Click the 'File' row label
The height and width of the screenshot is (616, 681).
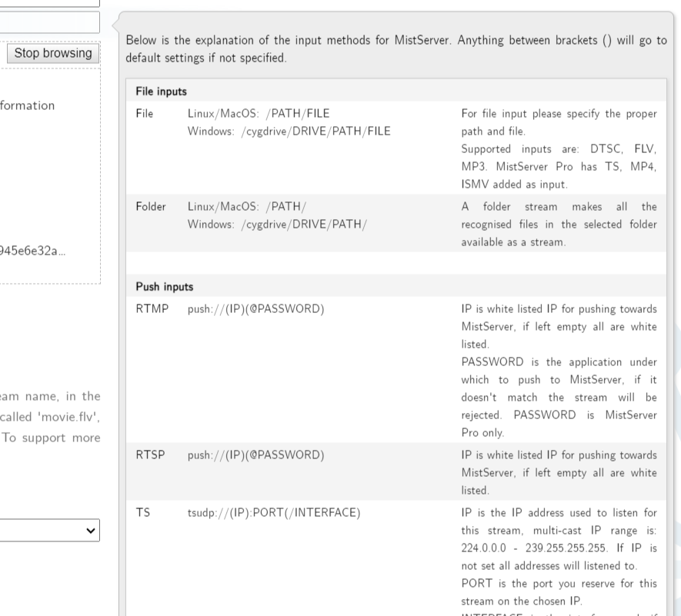pyautogui.click(x=144, y=114)
